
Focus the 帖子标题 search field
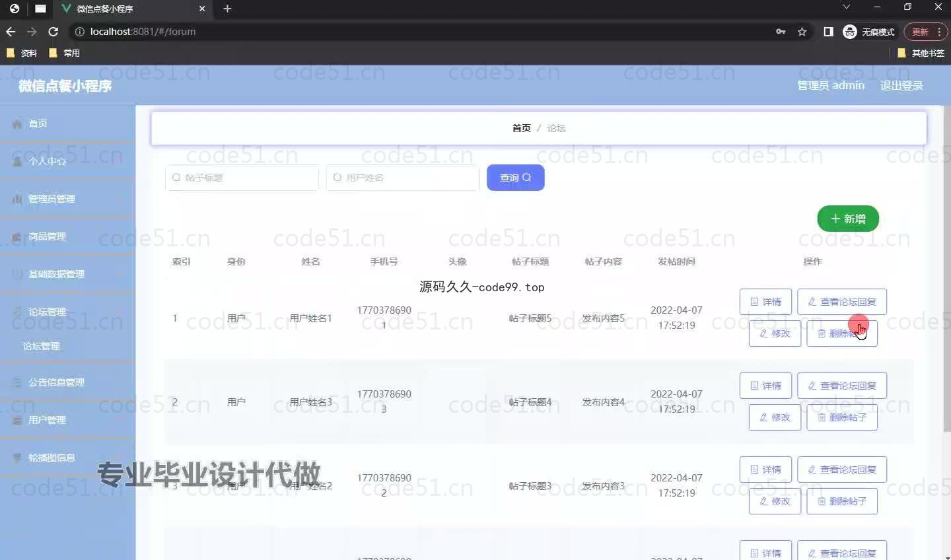(x=242, y=178)
